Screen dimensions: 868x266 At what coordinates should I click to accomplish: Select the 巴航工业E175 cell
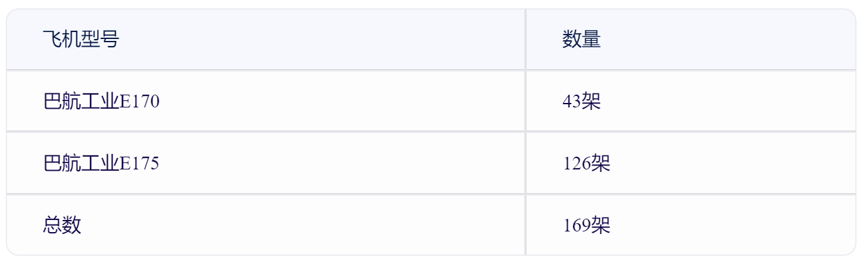pyautogui.click(x=266, y=162)
